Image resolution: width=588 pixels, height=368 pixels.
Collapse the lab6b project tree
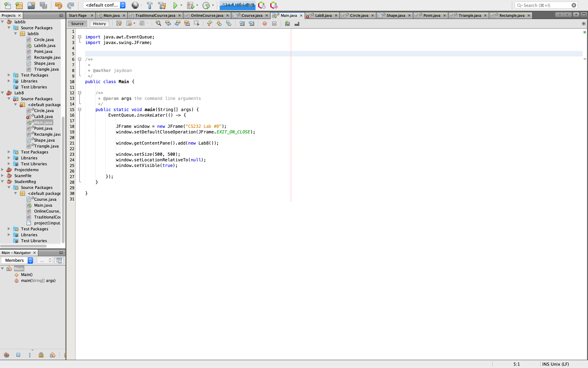(x=2, y=22)
